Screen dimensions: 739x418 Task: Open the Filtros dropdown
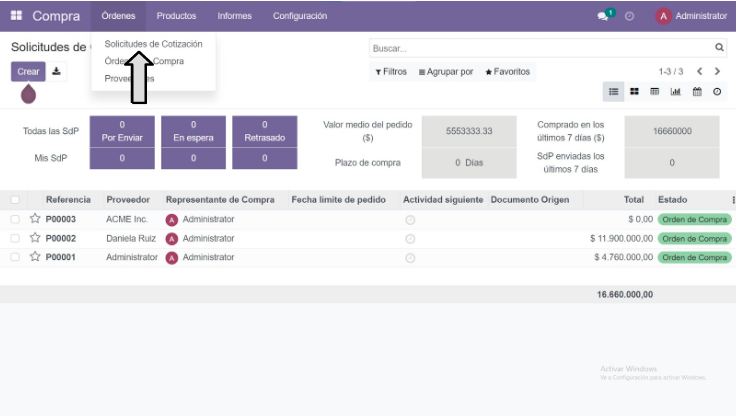[x=391, y=72]
